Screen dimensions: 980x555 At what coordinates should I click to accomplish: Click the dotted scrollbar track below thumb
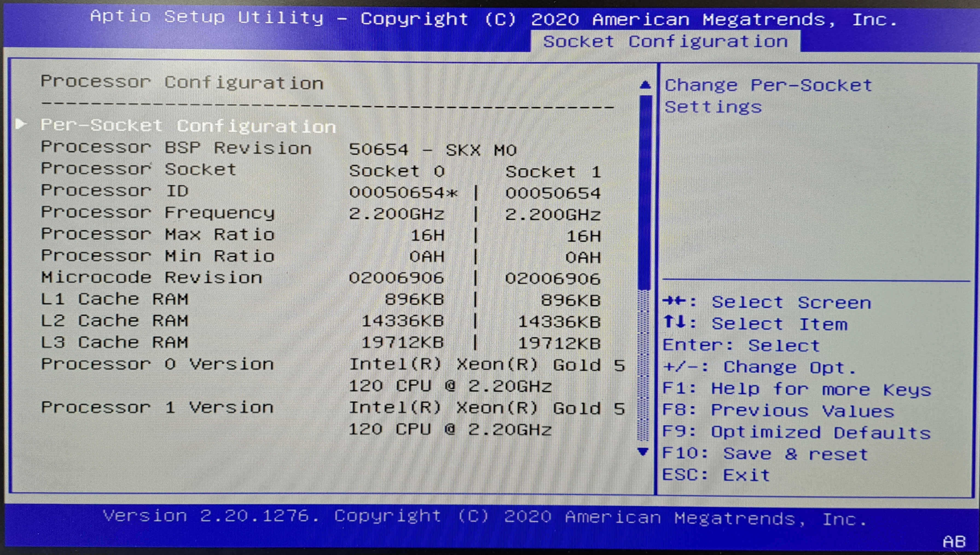pos(644,365)
